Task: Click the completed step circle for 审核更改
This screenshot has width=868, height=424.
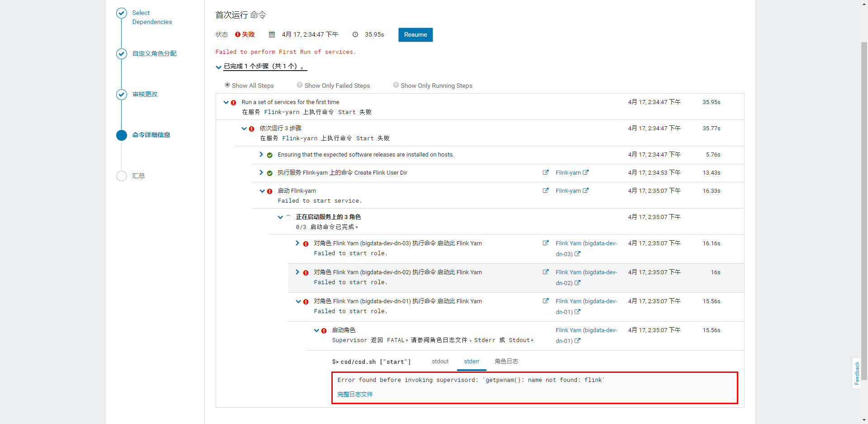Action: point(121,95)
